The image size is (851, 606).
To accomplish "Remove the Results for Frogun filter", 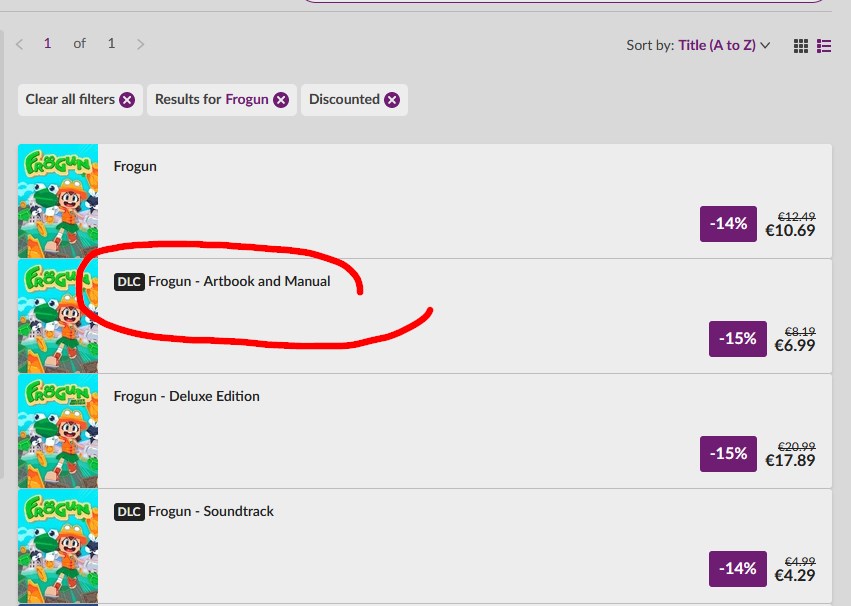I will coord(281,100).
